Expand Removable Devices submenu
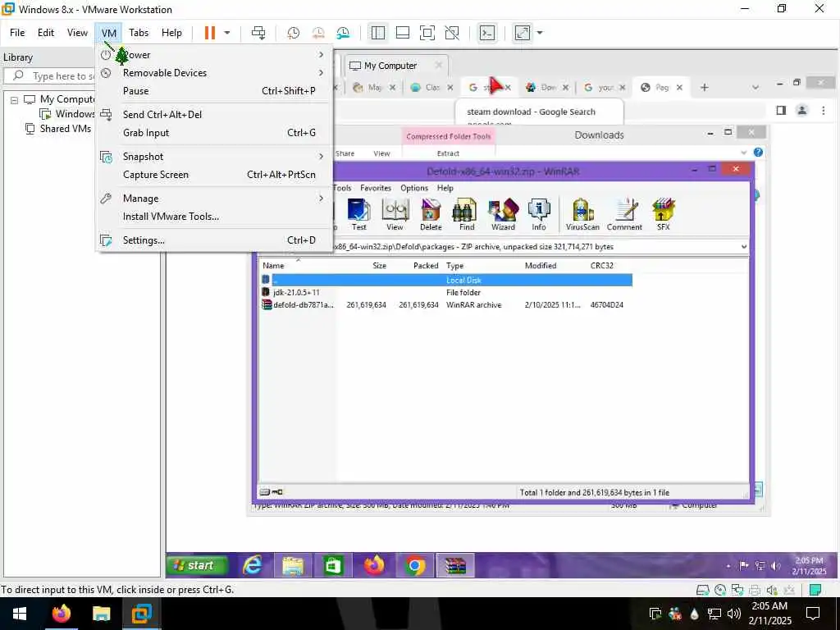The height and width of the screenshot is (630, 840). pyautogui.click(x=214, y=73)
